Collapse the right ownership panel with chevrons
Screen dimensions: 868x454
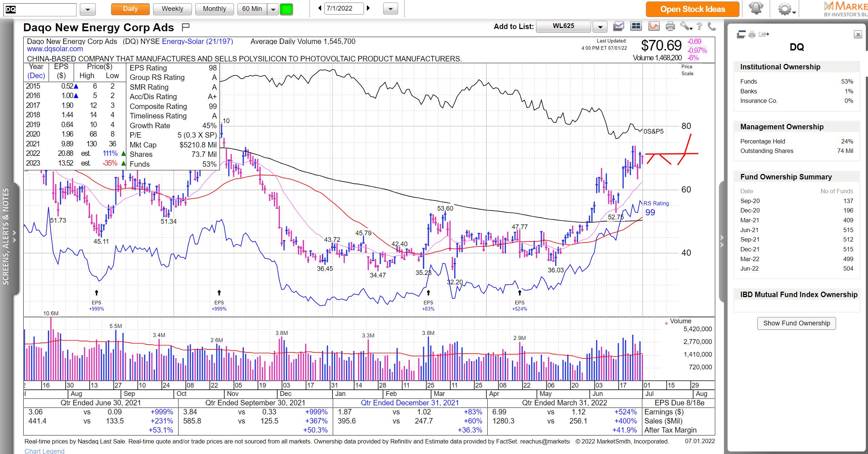[x=722, y=241]
